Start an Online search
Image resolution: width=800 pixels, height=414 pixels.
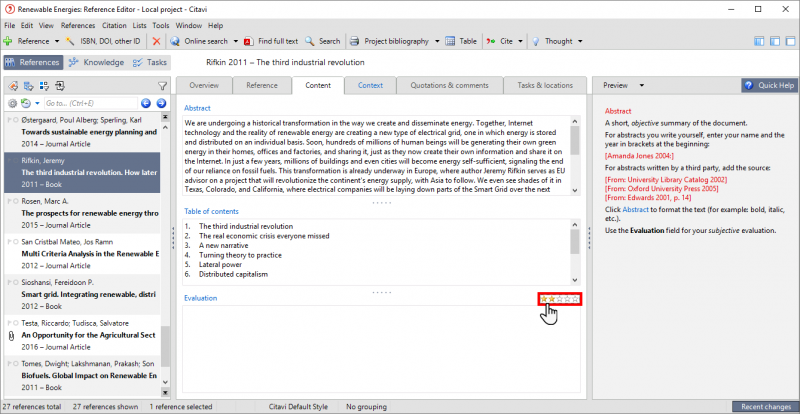[x=198, y=41]
